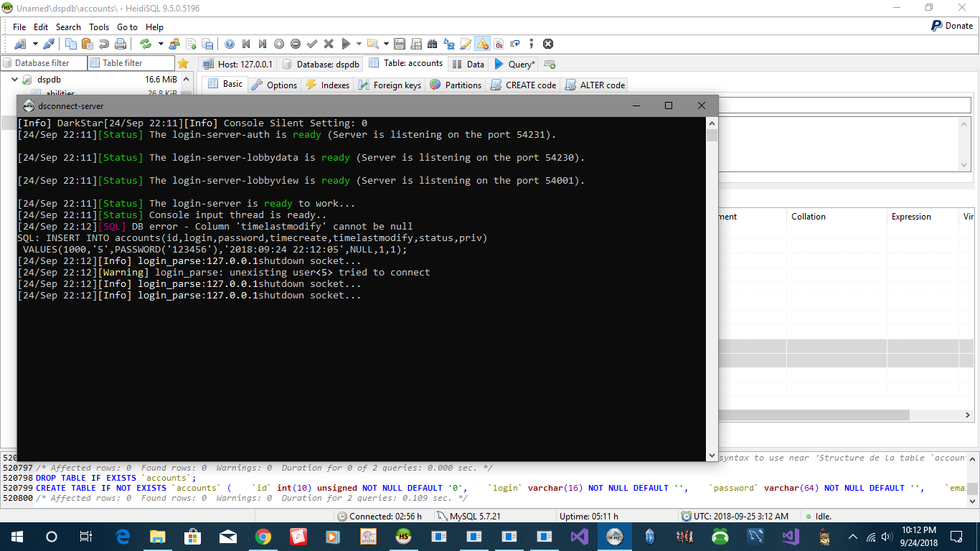Run the query with the play icon
980x551 pixels.
click(346, 44)
